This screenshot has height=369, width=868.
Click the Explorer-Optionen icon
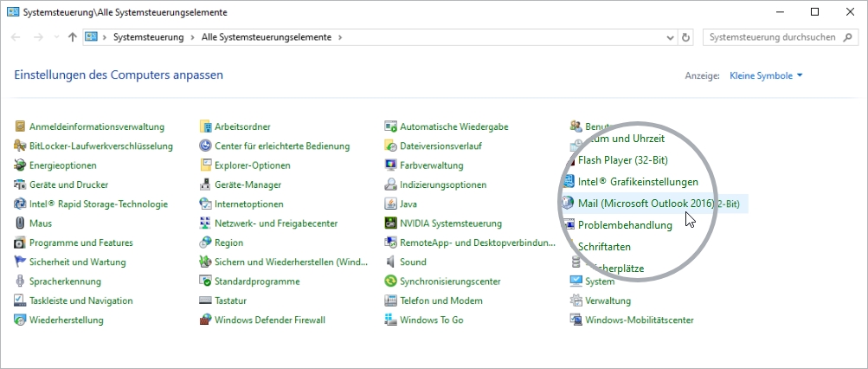pos(205,165)
